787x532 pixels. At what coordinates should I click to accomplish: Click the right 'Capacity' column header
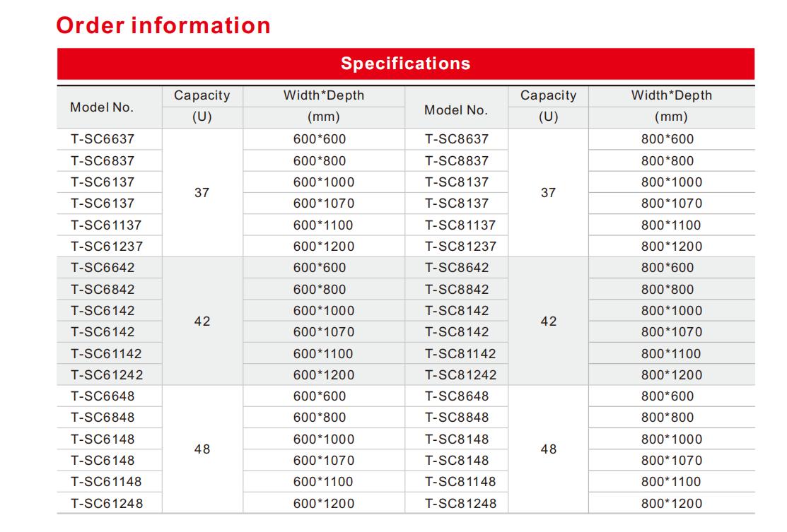(x=548, y=96)
